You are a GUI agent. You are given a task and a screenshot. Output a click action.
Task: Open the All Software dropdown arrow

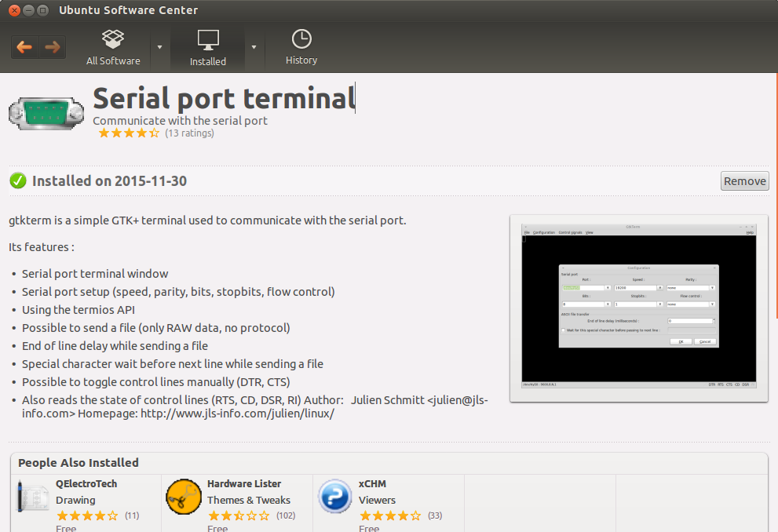pyautogui.click(x=159, y=47)
